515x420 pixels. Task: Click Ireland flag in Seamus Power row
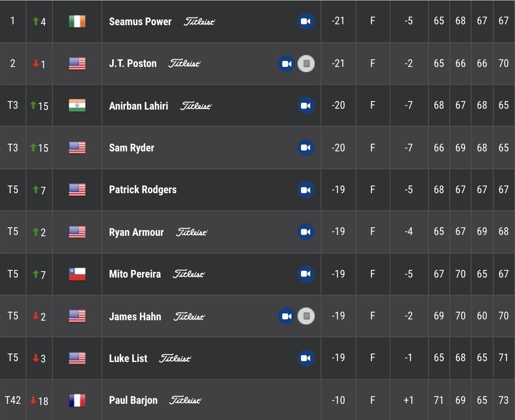(77, 21)
